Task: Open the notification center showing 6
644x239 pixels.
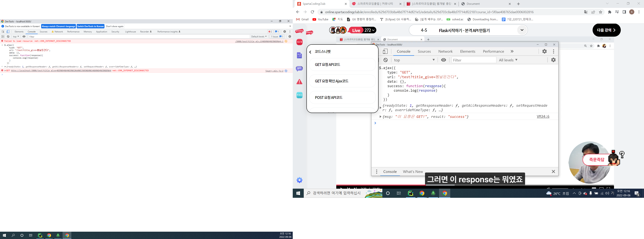Action: coord(637,193)
